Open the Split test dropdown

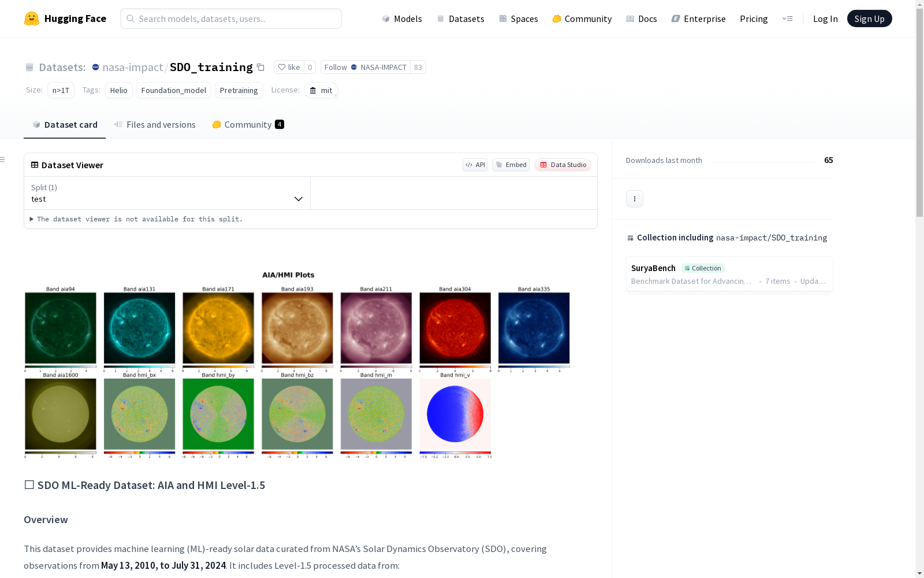click(167, 193)
